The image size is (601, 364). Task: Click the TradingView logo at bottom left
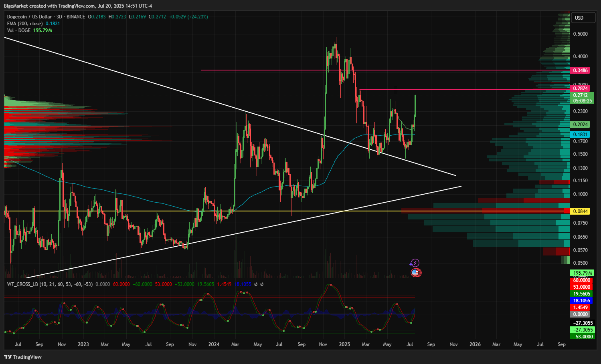(23, 357)
